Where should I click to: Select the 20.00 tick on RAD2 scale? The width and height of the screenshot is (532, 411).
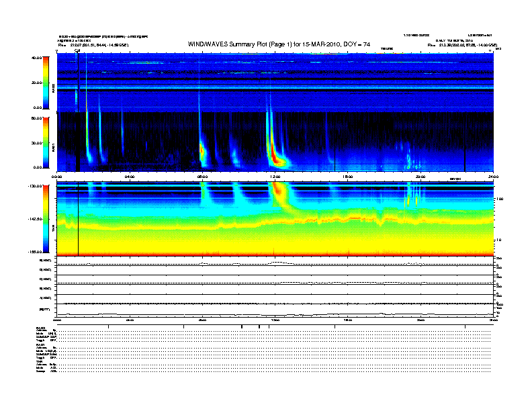36,83
